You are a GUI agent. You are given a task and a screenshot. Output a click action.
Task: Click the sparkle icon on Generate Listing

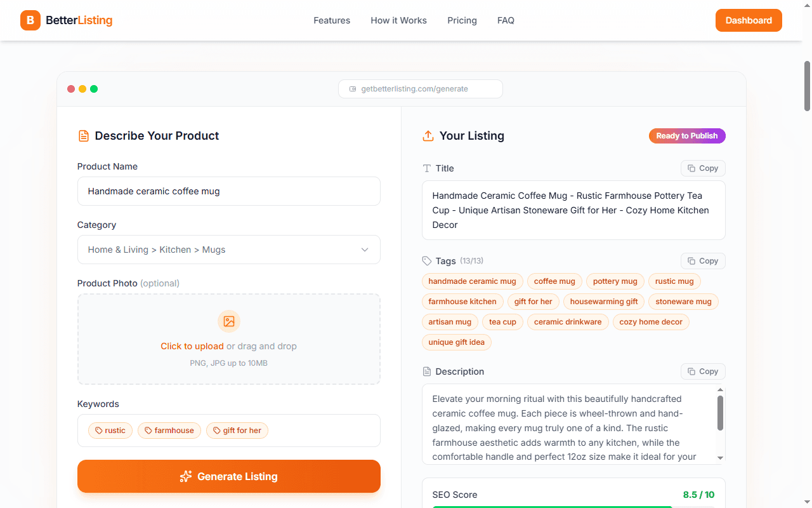coord(185,476)
